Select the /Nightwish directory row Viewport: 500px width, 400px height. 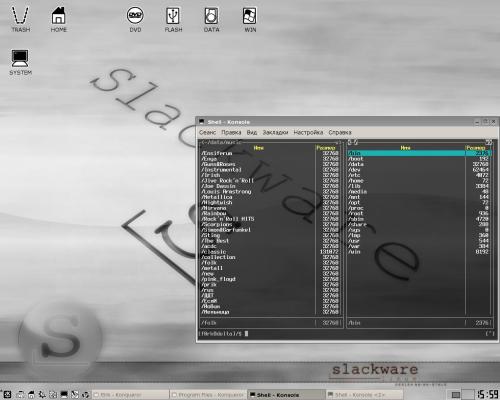270,202
